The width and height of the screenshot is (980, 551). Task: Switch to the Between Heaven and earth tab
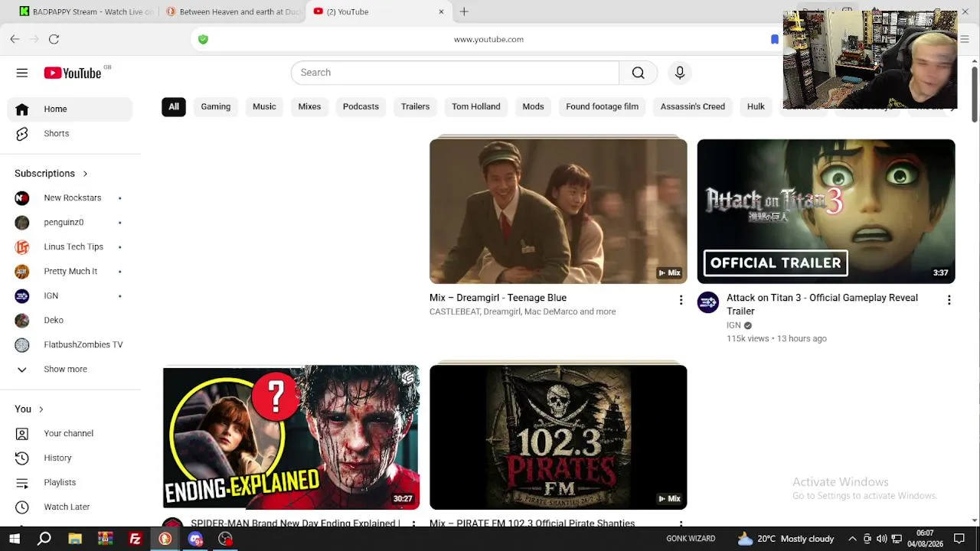point(233,11)
